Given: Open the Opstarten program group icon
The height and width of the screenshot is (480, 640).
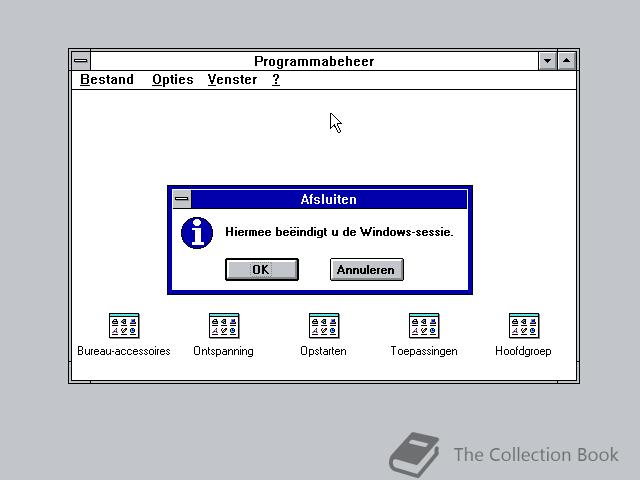Looking at the screenshot, I should pyautogui.click(x=324, y=326).
